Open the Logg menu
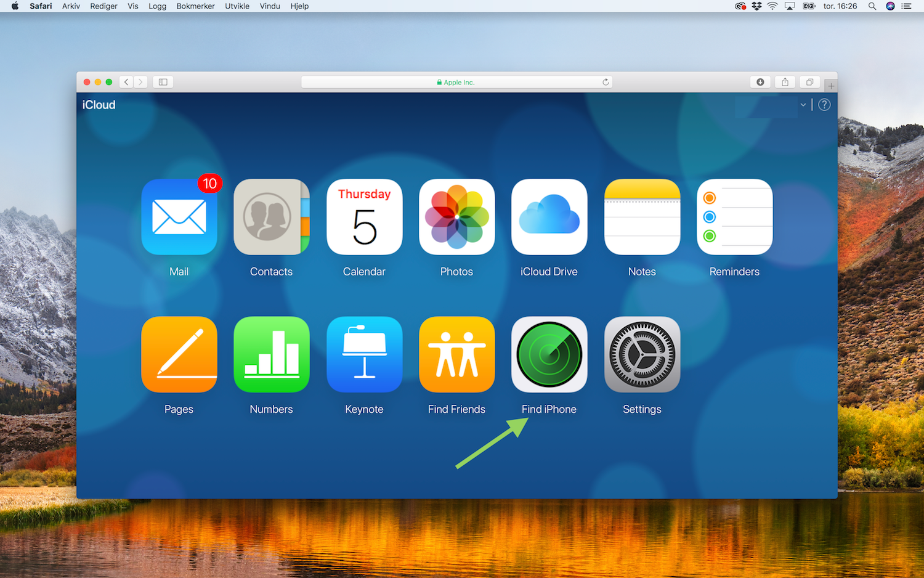 [157, 6]
